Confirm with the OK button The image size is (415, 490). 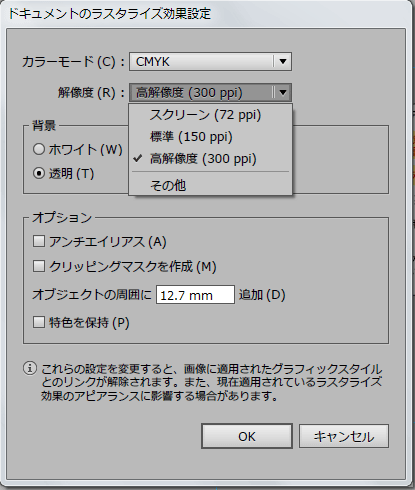(x=247, y=436)
